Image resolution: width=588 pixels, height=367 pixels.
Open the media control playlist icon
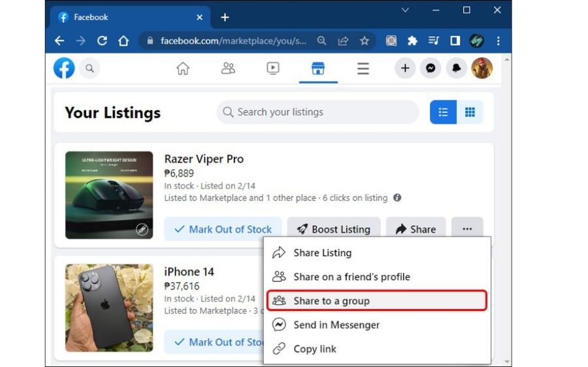(434, 41)
